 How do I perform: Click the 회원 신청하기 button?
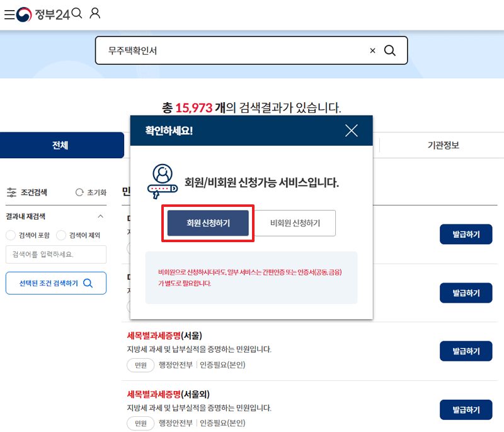point(208,223)
